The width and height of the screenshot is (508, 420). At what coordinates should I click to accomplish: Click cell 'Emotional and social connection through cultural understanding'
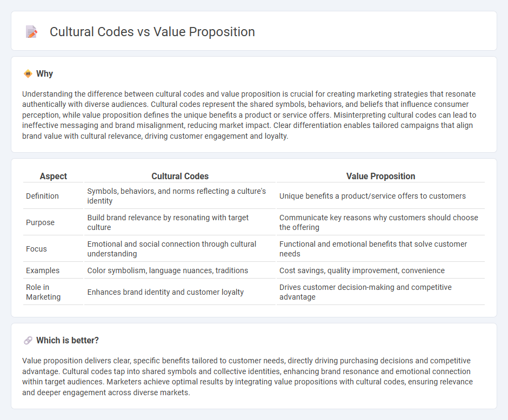point(180,249)
